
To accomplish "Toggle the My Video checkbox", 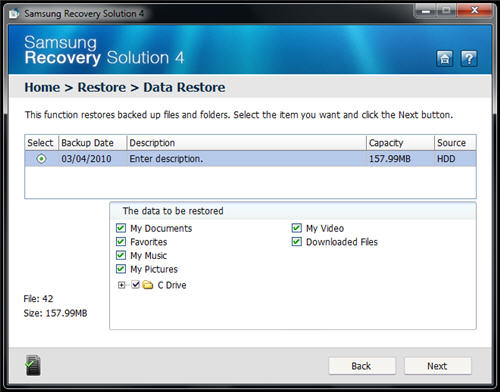I will tap(296, 228).
